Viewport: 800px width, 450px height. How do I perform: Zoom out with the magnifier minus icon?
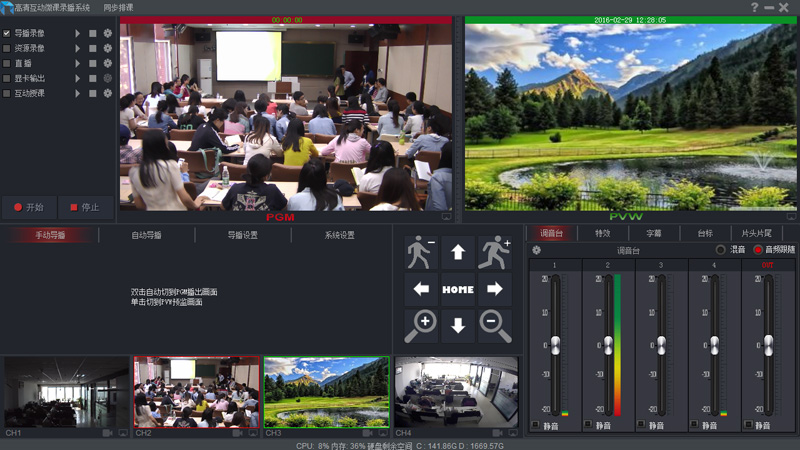point(494,325)
